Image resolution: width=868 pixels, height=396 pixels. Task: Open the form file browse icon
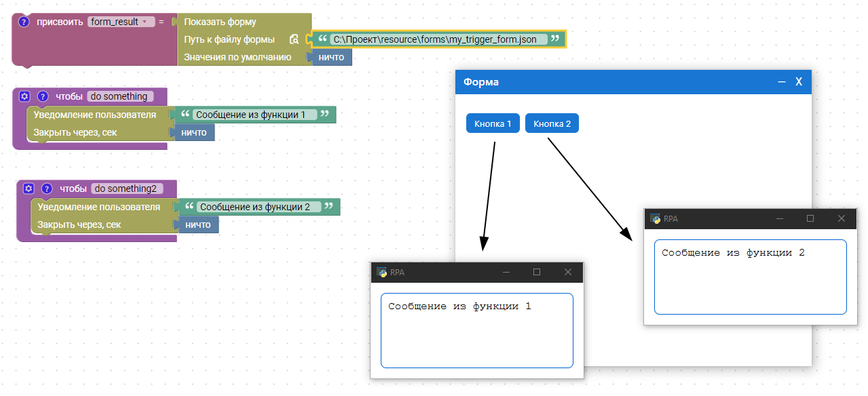(x=294, y=40)
